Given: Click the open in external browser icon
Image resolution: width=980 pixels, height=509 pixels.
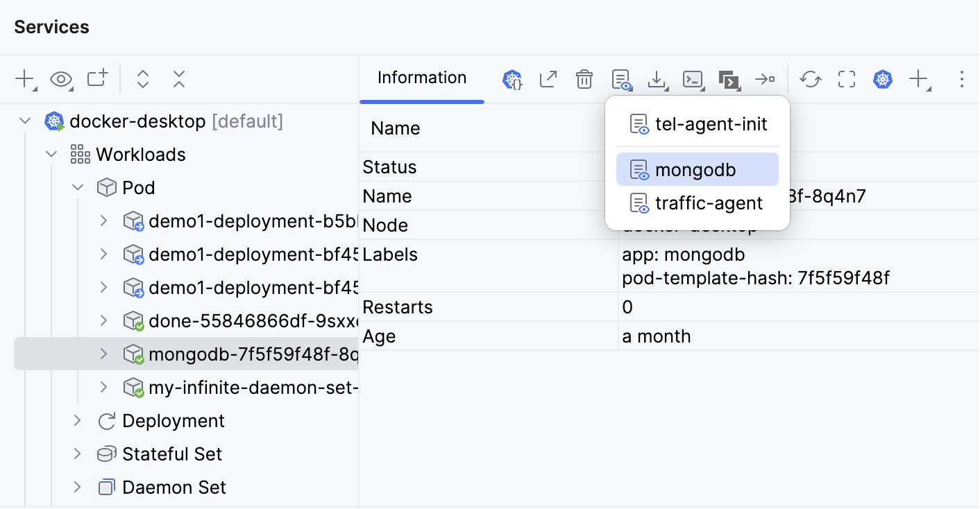Looking at the screenshot, I should click(548, 79).
